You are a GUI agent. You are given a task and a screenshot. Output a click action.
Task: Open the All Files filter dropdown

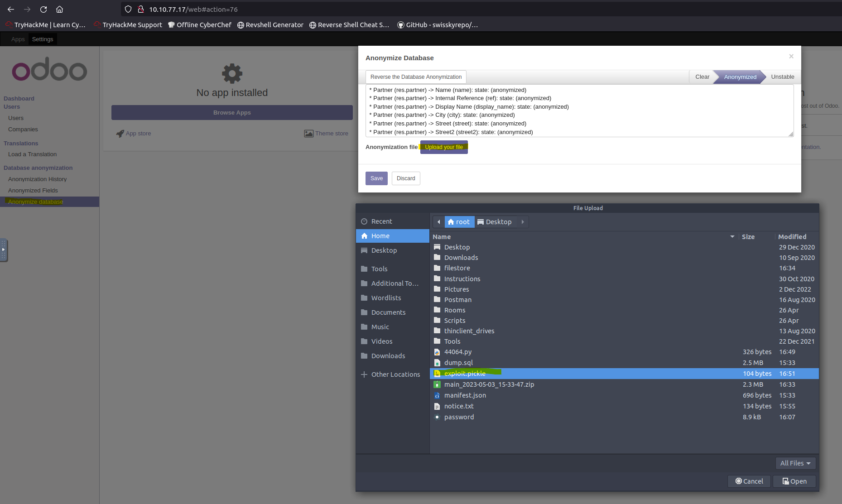[795, 463]
